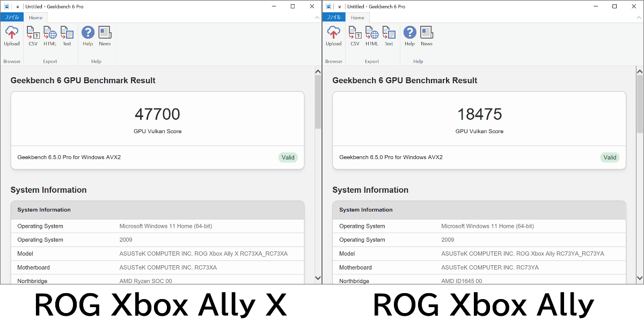Open Help in the left window
The height and width of the screenshot is (327, 644).
tap(88, 36)
